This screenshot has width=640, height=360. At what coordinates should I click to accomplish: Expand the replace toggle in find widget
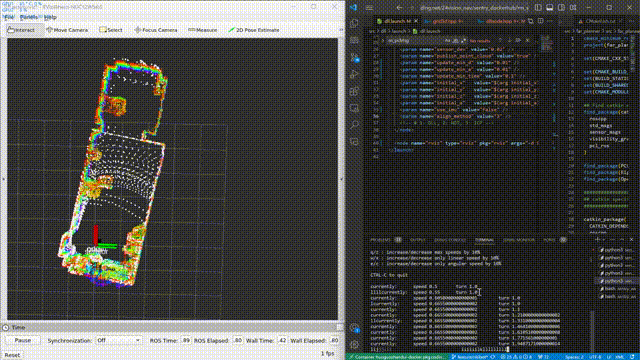point(382,40)
